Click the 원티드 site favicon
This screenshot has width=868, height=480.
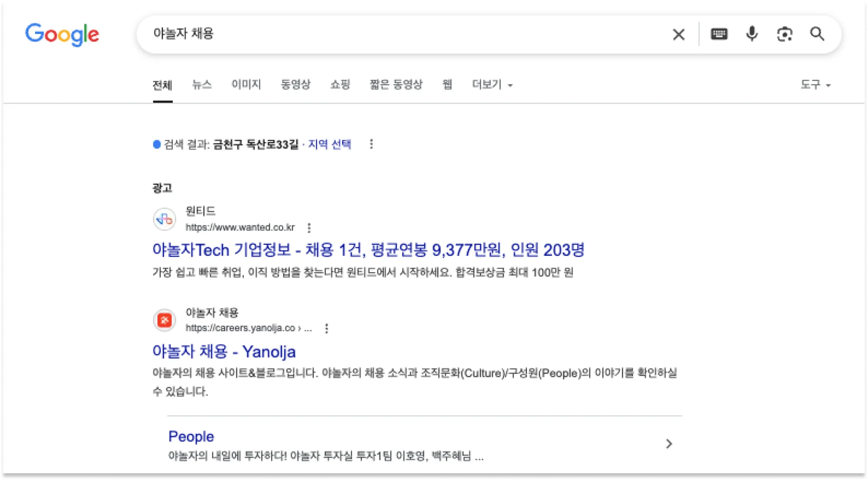click(164, 219)
